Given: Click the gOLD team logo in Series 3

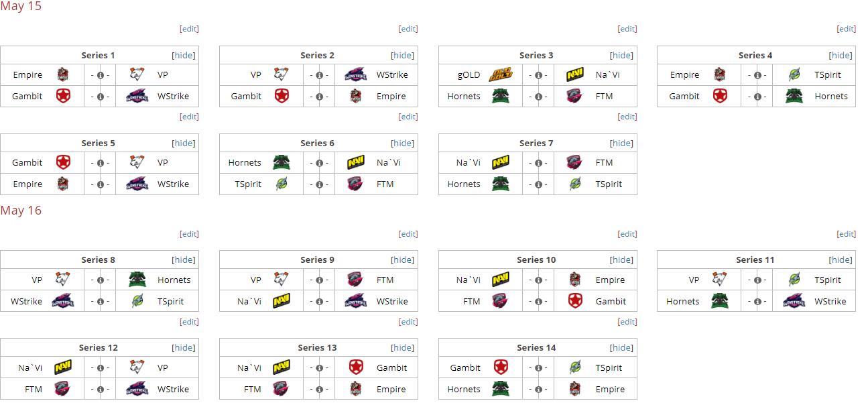Looking at the screenshot, I should [501, 74].
